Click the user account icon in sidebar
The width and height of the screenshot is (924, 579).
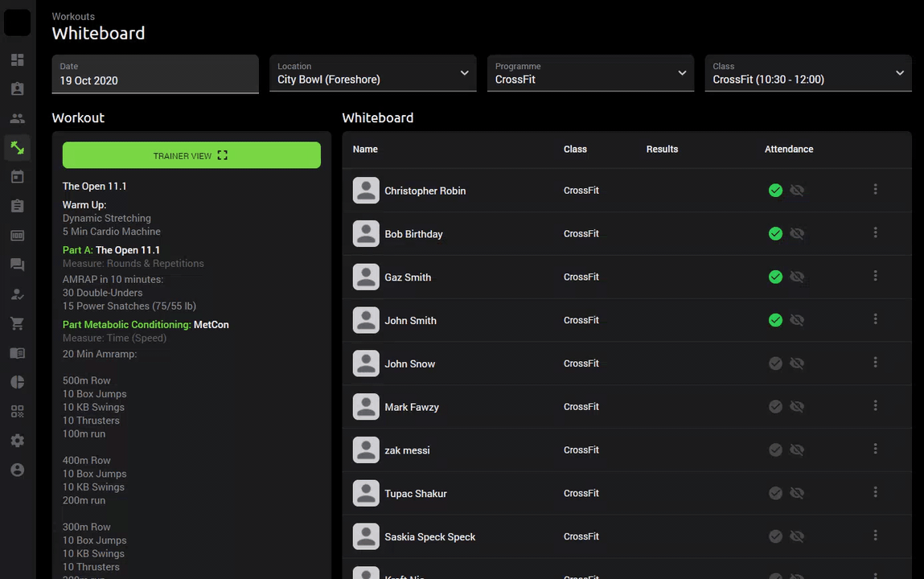coord(17,470)
